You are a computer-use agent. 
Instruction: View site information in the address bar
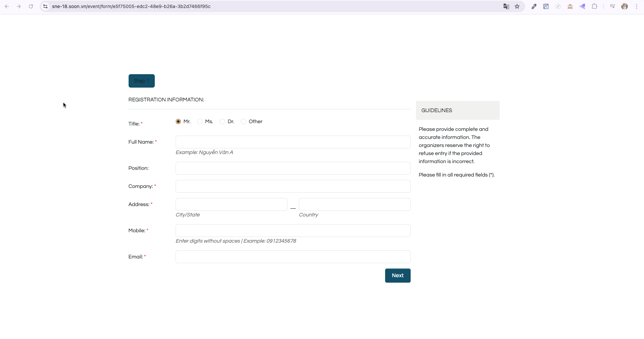tap(45, 6)
